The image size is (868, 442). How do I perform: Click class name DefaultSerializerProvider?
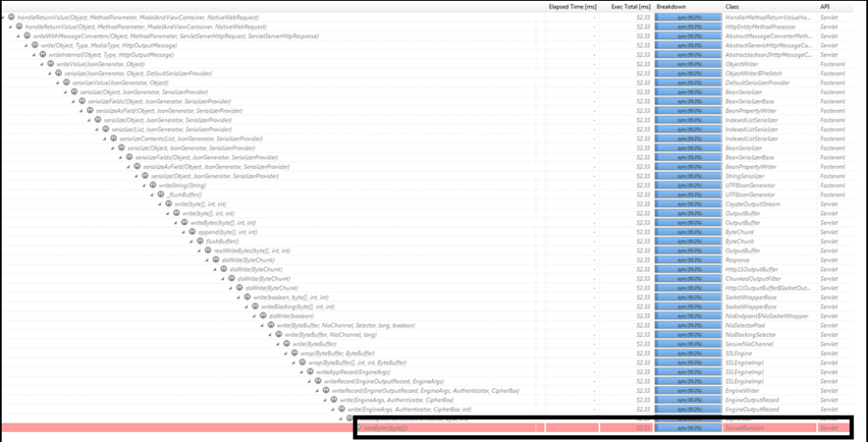tap(757, 82)
